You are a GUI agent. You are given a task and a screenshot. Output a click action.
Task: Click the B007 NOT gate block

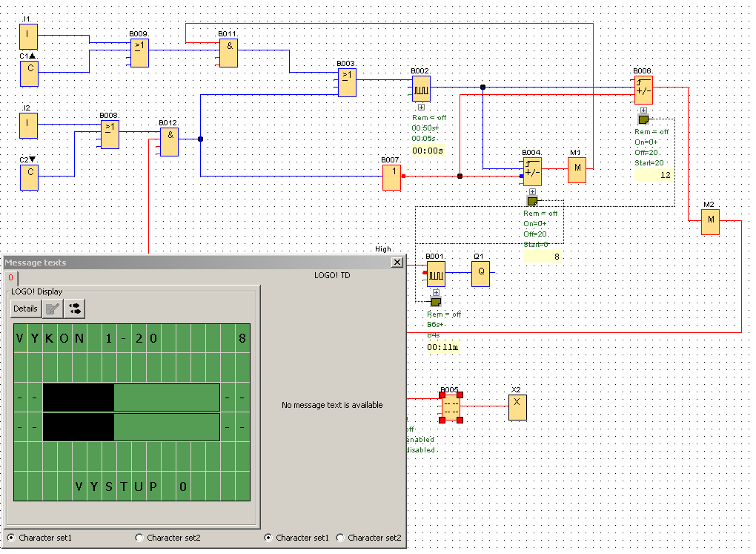click(x=391, y=177)
